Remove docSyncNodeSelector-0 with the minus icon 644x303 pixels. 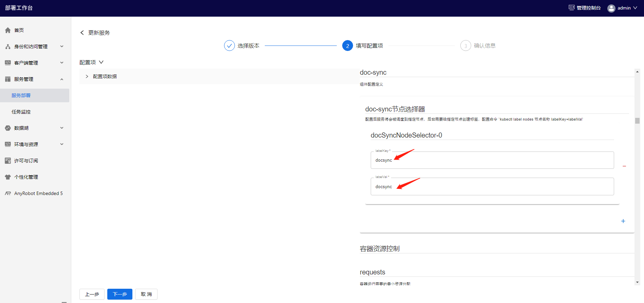624,166
